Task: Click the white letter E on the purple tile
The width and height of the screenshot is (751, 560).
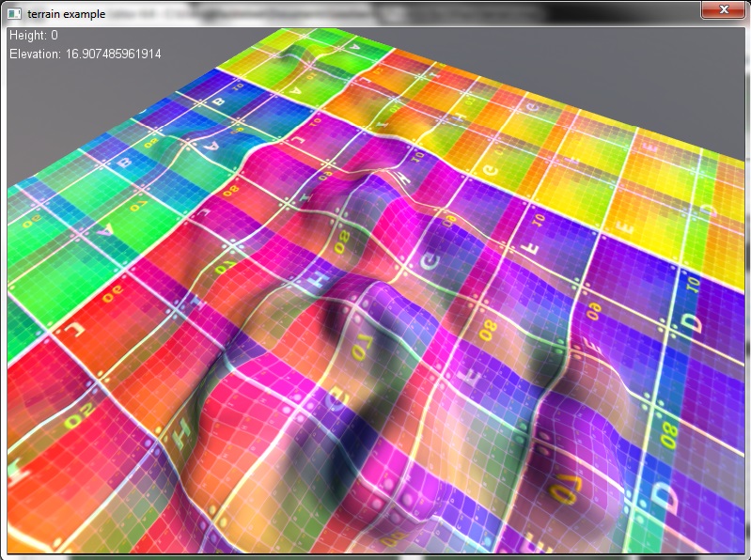Action: (535, 249)
